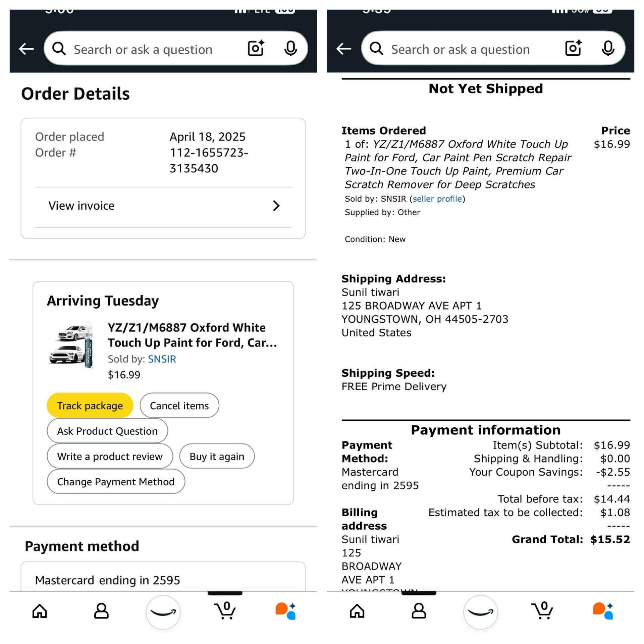Tap the Rufus AI chat icon on right screen
644x644 pixels.
point(603,611)
